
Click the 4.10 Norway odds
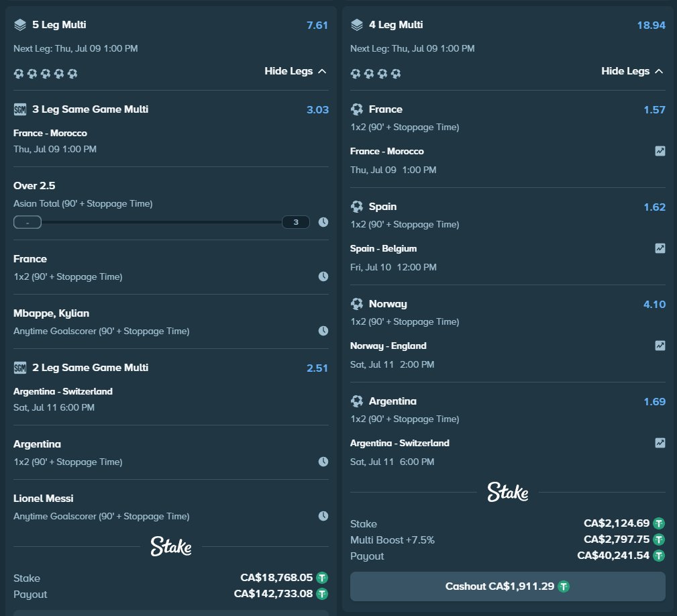(x=655, y=305)
